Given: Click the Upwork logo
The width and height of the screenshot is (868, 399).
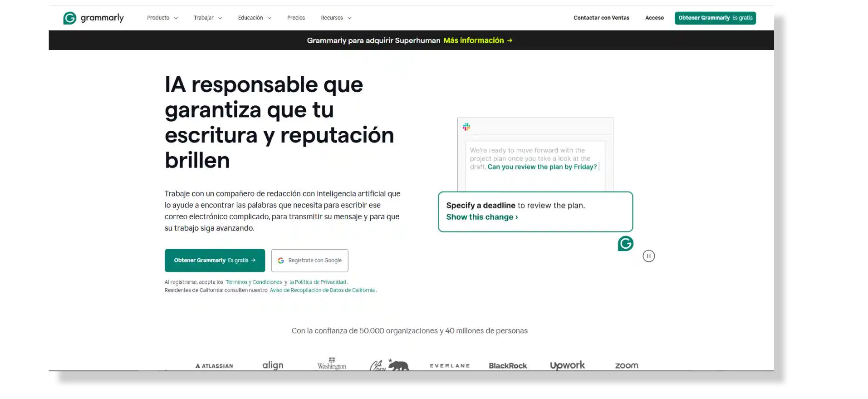Looking at the screenshot, I should click(567, 365).
